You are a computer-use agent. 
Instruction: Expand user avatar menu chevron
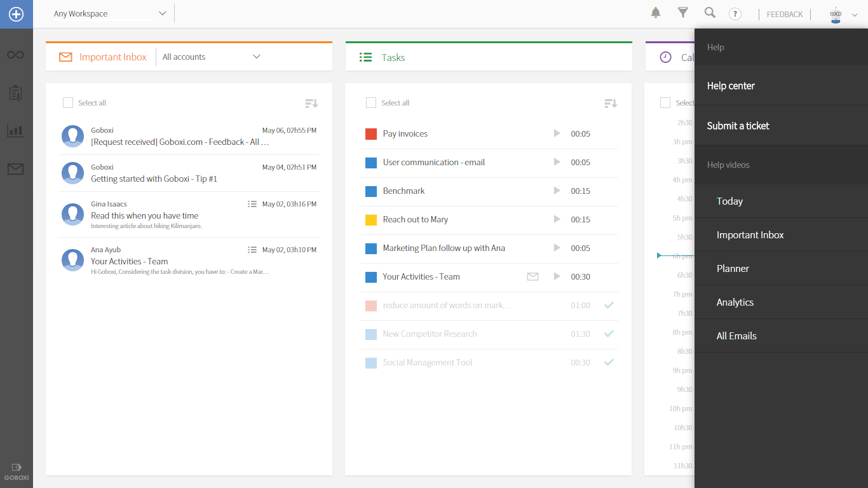click(x=855, y=15)
